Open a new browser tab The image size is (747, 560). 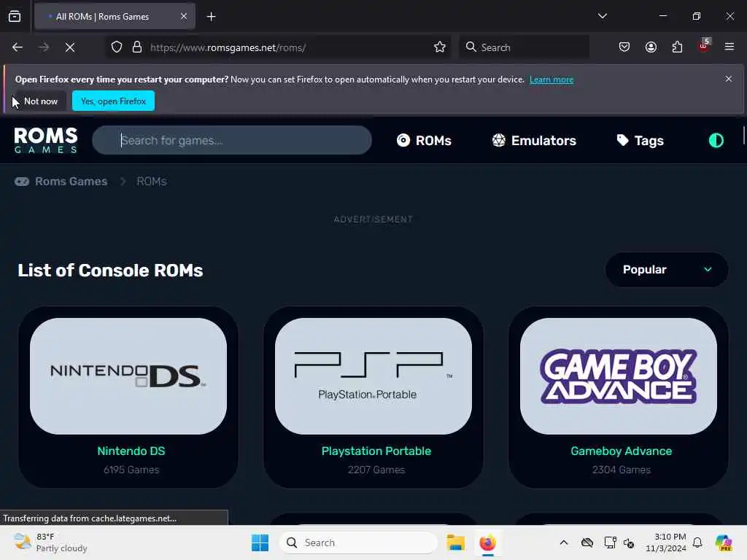(211, 17)
